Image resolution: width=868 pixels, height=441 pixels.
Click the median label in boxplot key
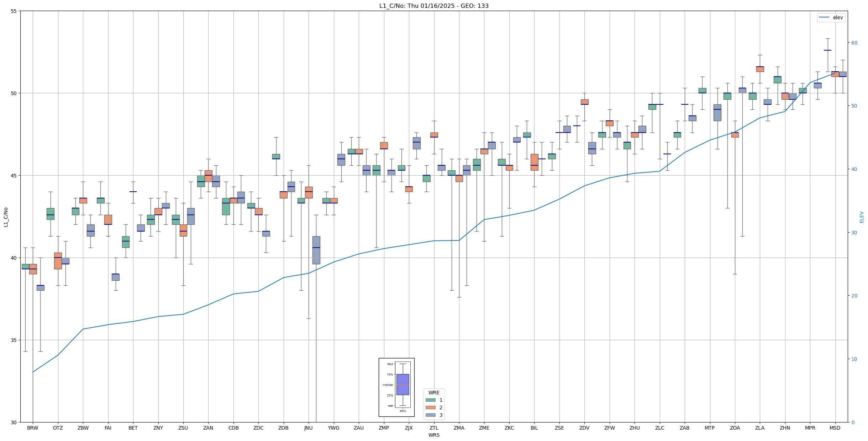tap(388, 385)
